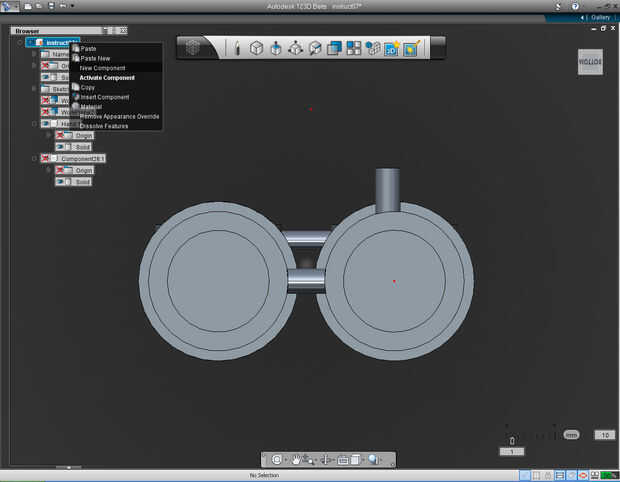Toggle visibility of Component08:1
Viewport: 620px width, 482px height.
pyautogui.click(x=45, y=159)
